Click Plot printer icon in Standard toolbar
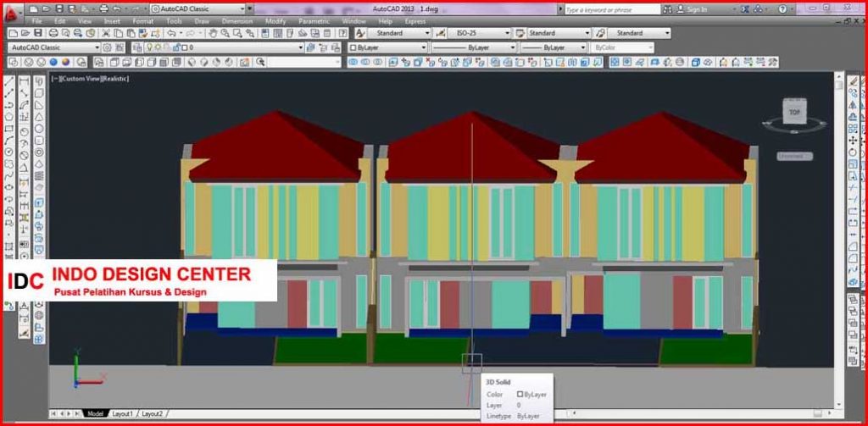 pyautogui.click(x=53, y=33)
